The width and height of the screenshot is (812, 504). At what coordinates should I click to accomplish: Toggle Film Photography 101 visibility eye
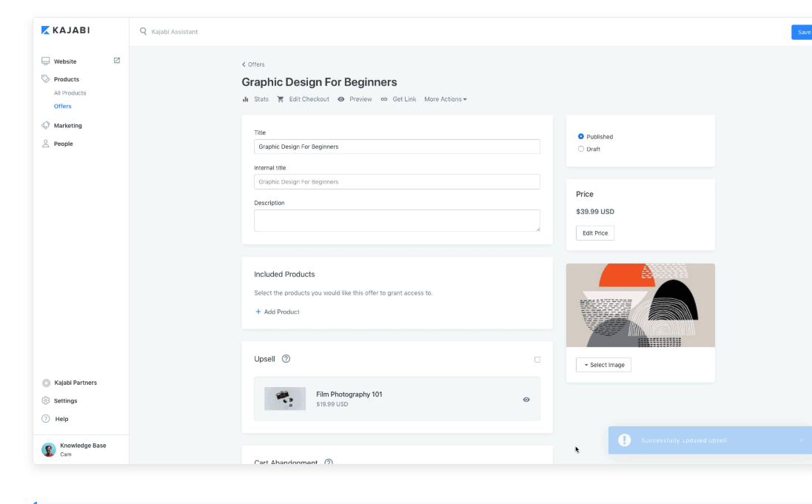pos(526,400)
